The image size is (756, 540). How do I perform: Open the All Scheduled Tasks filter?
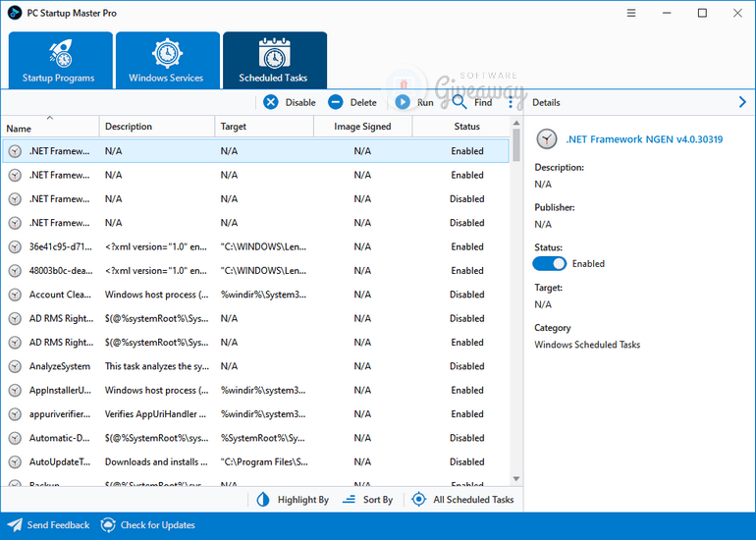(x=462, y=500)
